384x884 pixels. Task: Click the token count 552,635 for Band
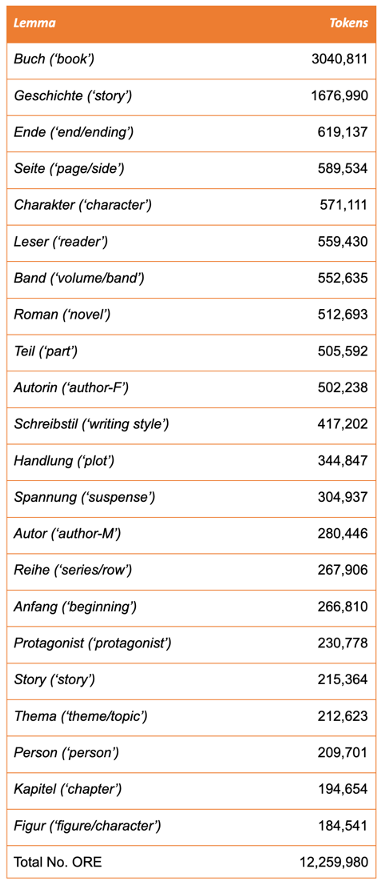343,279
